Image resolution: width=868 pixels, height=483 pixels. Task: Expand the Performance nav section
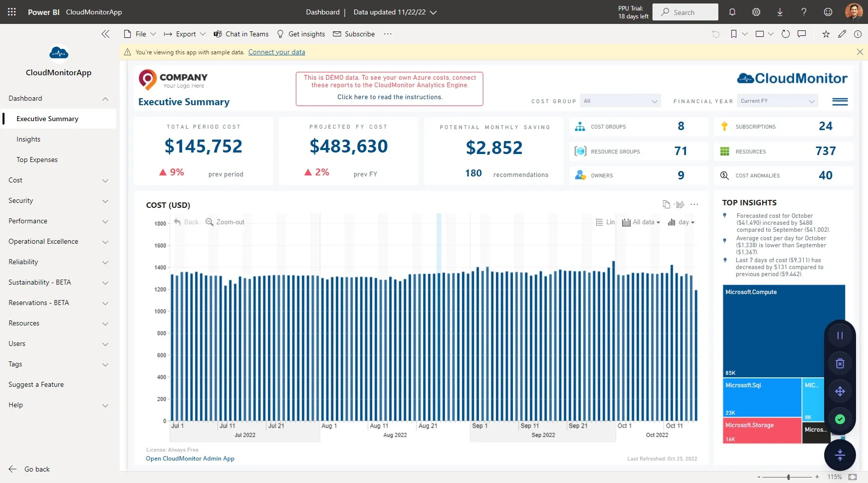pyautogui.click(x=105, y=221)
